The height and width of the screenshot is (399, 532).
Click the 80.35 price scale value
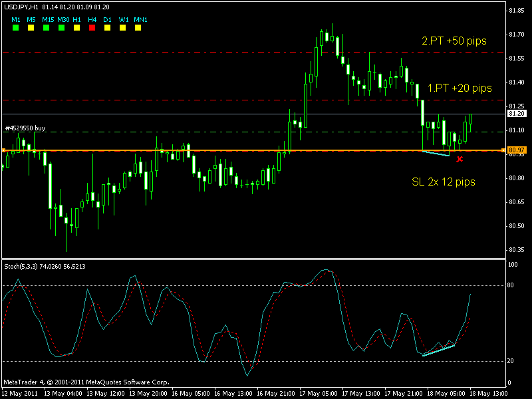click(517, 250)
